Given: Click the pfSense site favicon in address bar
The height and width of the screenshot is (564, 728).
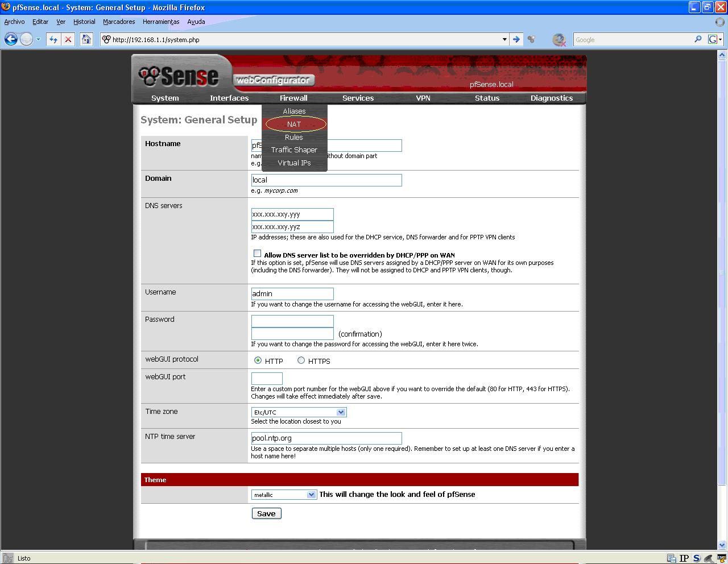Looking at the screenshot, I should (x=106, y=39).
